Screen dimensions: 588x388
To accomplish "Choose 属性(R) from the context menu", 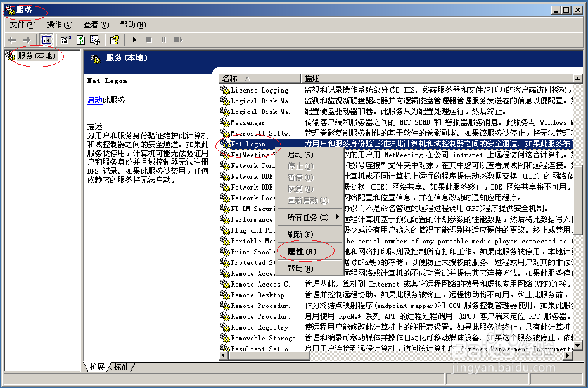I will click(x=309, y=252).
